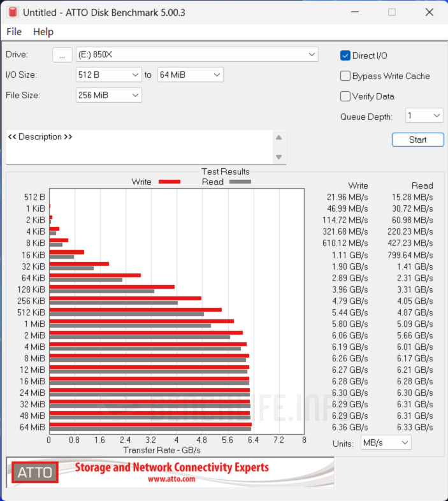Click the 512 B write value 21.96 MB/s

[x=347, y=197]
